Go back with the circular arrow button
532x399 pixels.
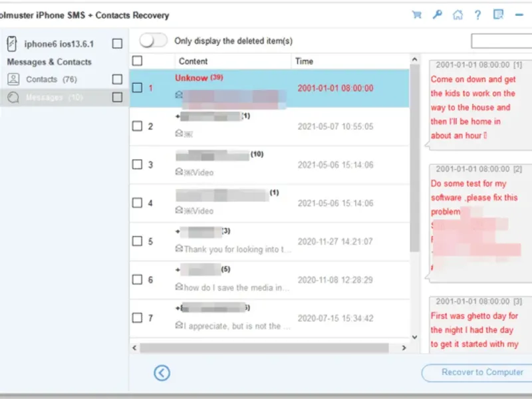click(162, 373)
